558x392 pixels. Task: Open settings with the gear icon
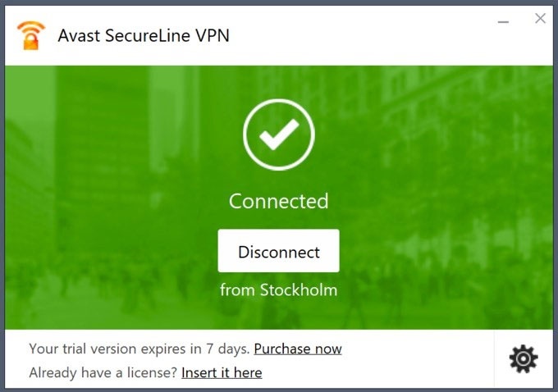tap(524, 358)
